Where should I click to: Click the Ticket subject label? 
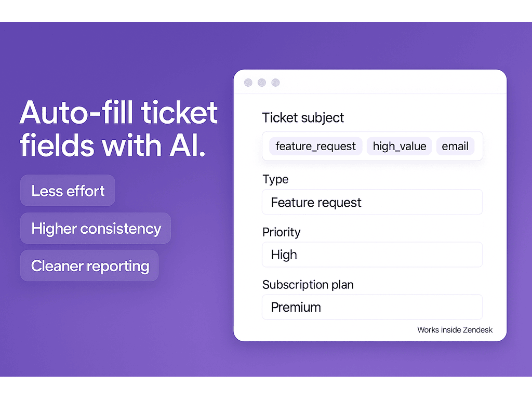click(303, 118)
